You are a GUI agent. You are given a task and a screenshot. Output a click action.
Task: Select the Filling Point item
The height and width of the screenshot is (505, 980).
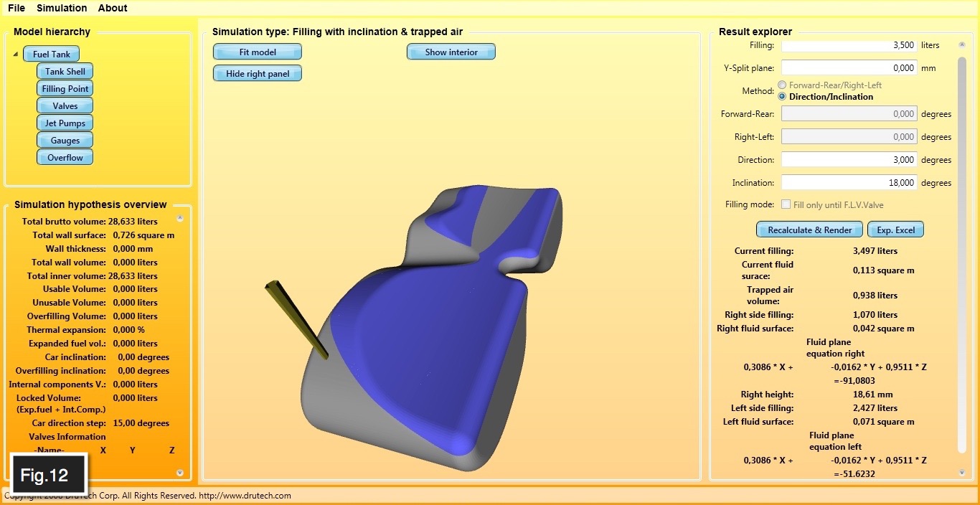pos(65,89)
